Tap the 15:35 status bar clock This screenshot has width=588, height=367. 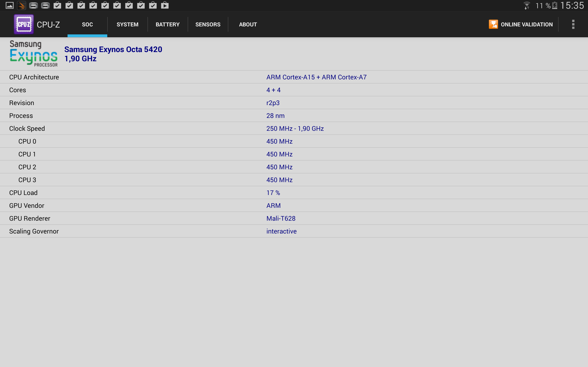[x=572, y=5]
